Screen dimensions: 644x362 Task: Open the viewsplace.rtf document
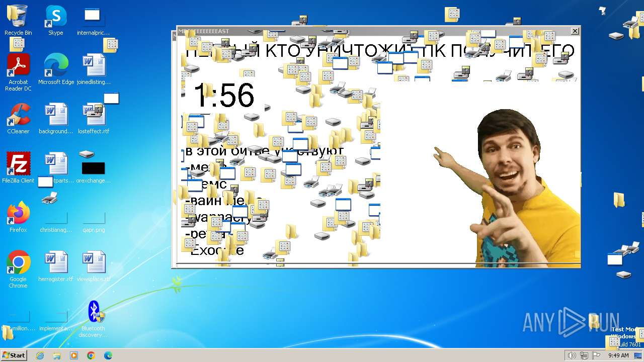(94, 266)
